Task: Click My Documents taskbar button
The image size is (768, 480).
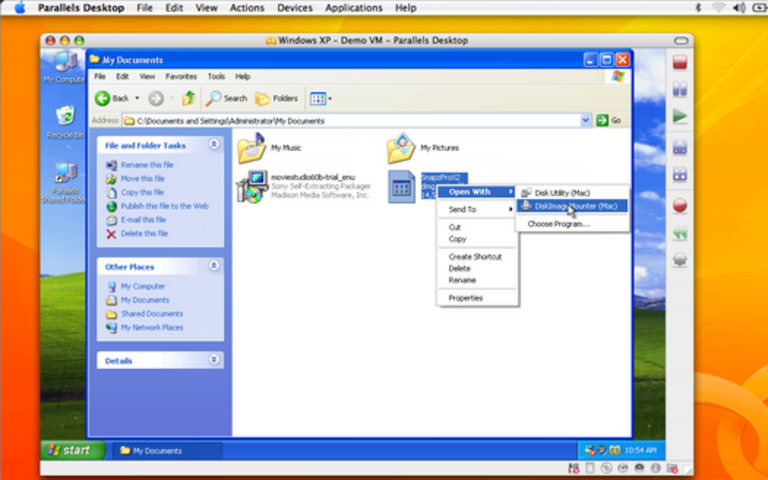Action: click(x=168, y=451)
